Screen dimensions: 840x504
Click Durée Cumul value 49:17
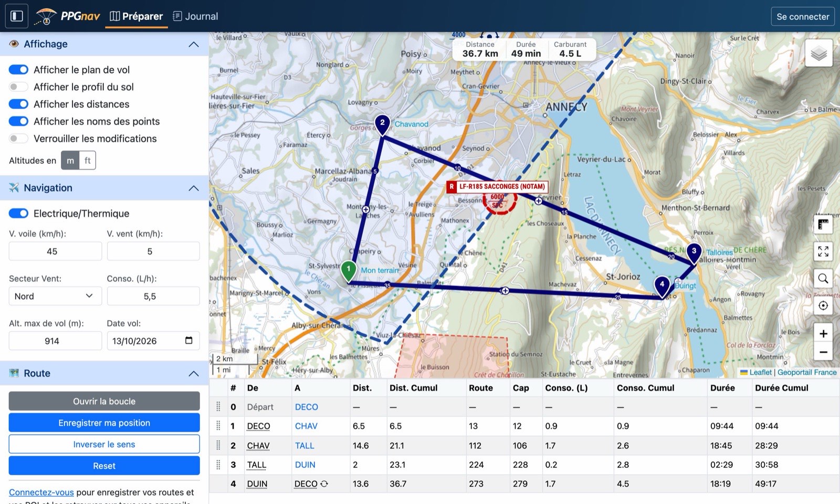pyautogui.click(x=766, y=484)
